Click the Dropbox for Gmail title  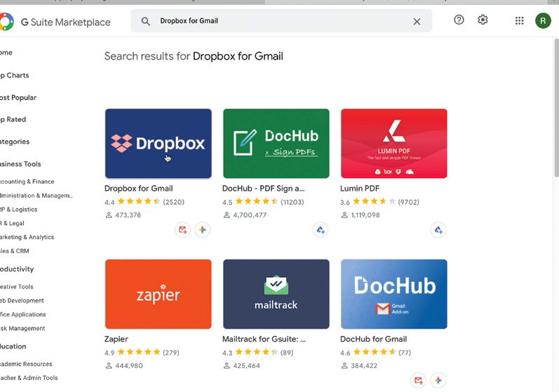click(139, 189)
